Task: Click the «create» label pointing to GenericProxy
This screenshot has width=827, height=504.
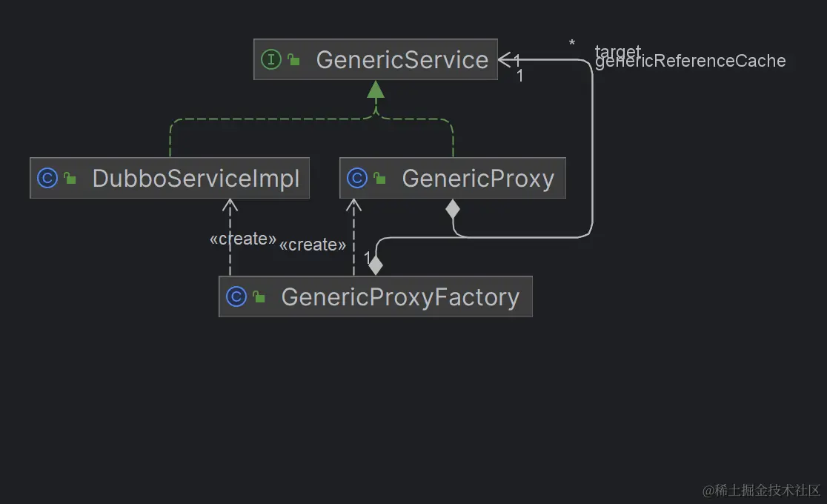Action: [x=313, y=245]
